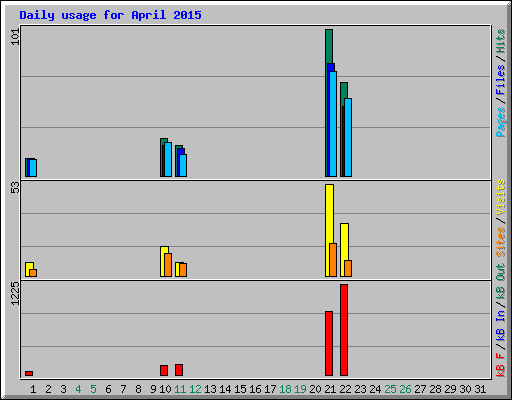Click day 18 on the x-axis
The height and width of the screenshot is (400, 512).
[x=285, y=389]
